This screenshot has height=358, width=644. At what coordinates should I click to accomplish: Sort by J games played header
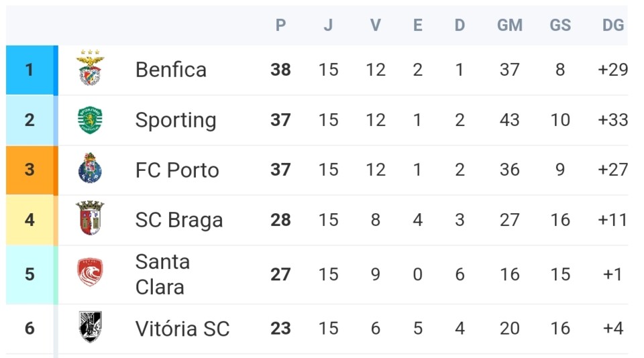(x=328, y=25)
